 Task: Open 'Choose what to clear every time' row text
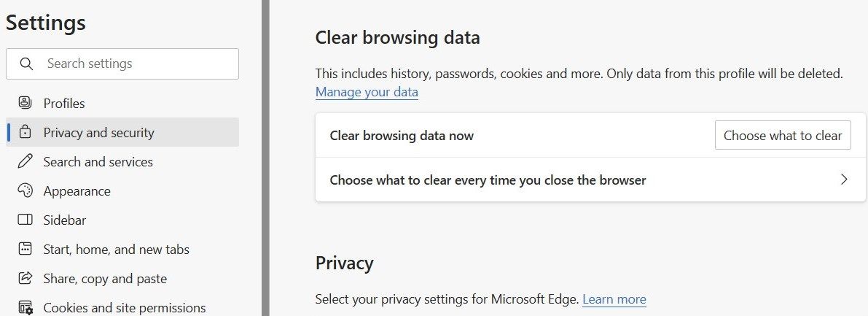click(488, 180)
